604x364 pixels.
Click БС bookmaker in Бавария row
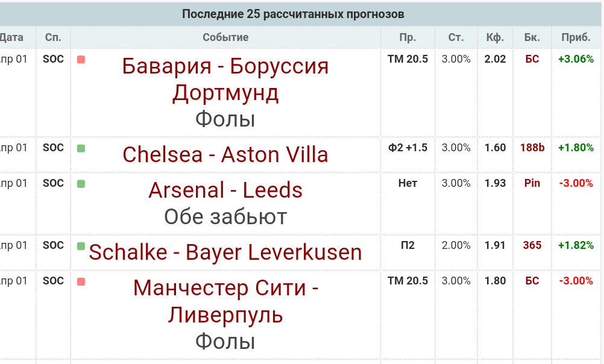(x=532, y=59)
